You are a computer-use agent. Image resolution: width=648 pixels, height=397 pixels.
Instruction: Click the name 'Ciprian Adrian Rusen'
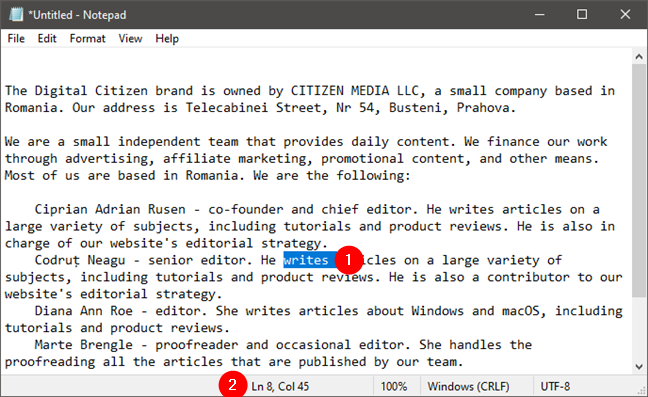pyautogui.click(x=110, y=209)
